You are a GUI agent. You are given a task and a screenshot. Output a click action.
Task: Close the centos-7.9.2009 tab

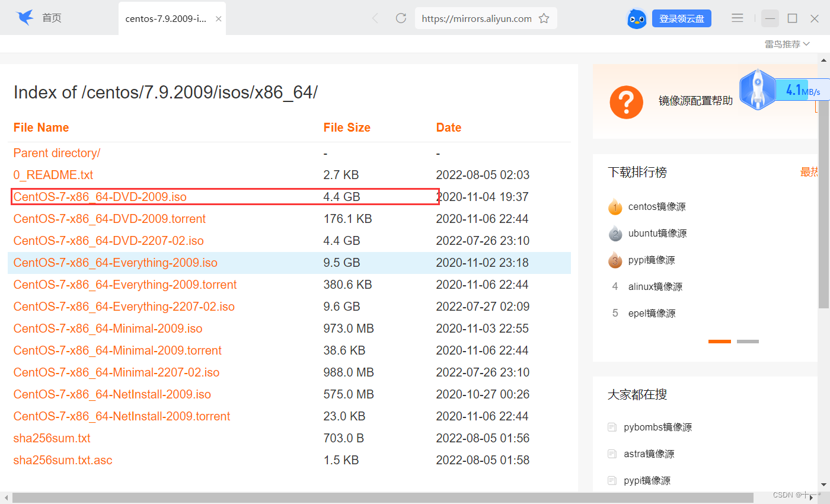[x=219, y=19]
